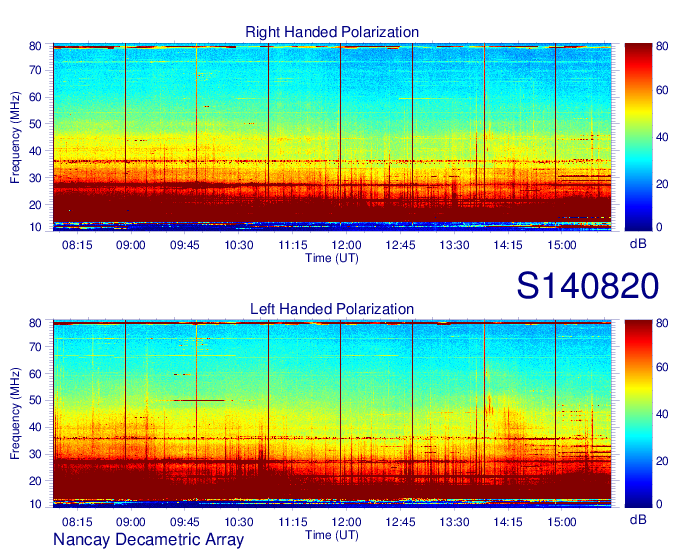
Task: Select the "S140820" date label
Action: pyautogui.click(x=588, y=286)
